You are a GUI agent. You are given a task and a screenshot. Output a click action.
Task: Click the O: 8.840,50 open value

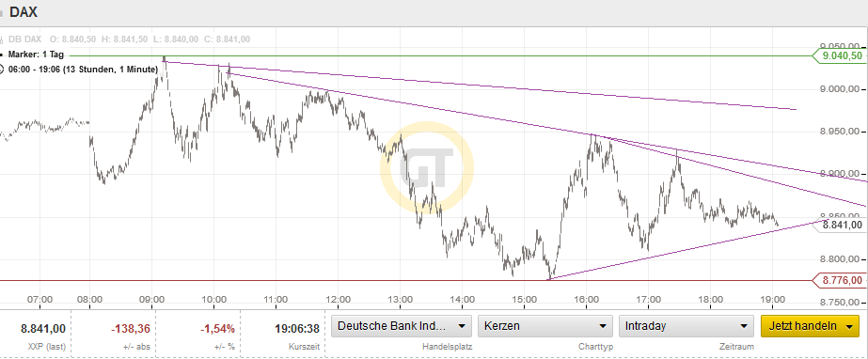(73, 39)
